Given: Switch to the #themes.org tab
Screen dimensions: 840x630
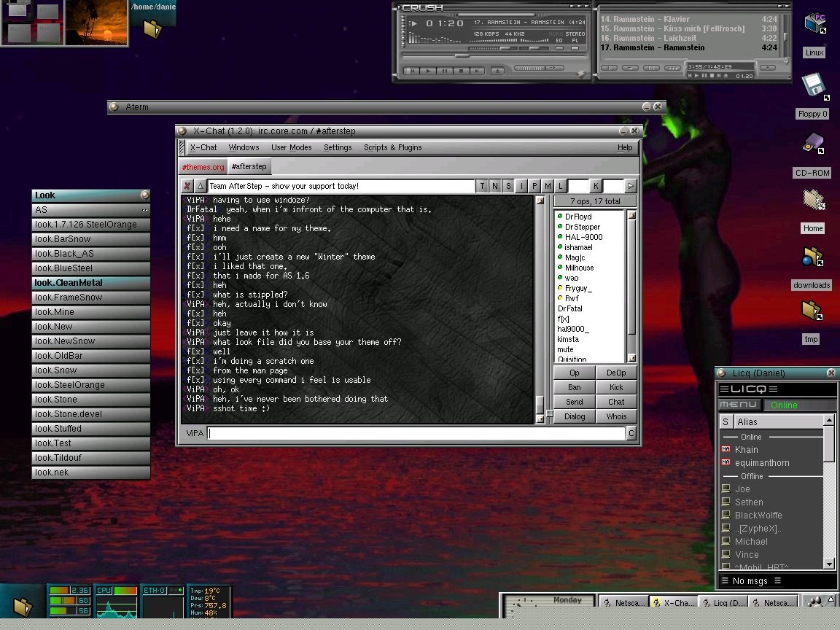Looking at the screenshot, I should 203,167.
